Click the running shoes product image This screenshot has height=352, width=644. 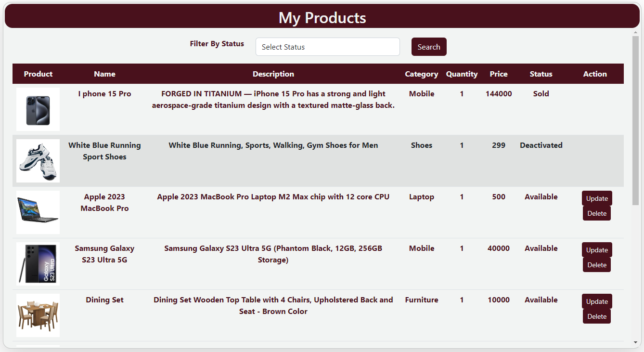(x=38, y=161)
